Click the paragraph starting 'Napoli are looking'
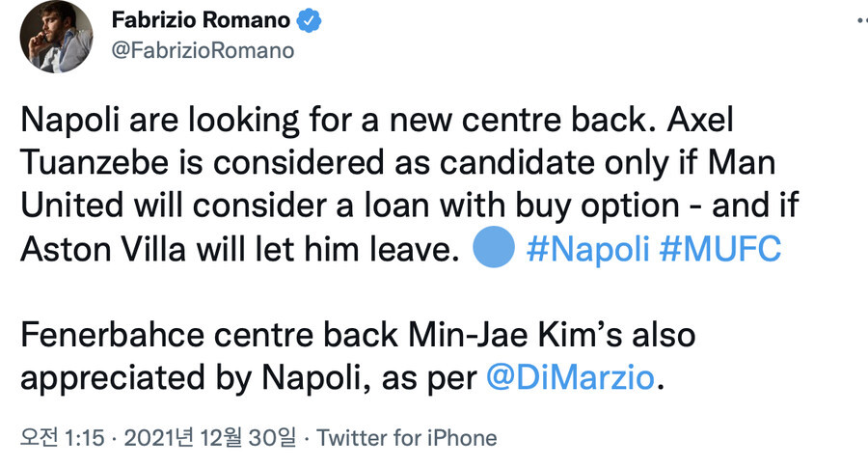The image size is (868, 467). [409, 184]
